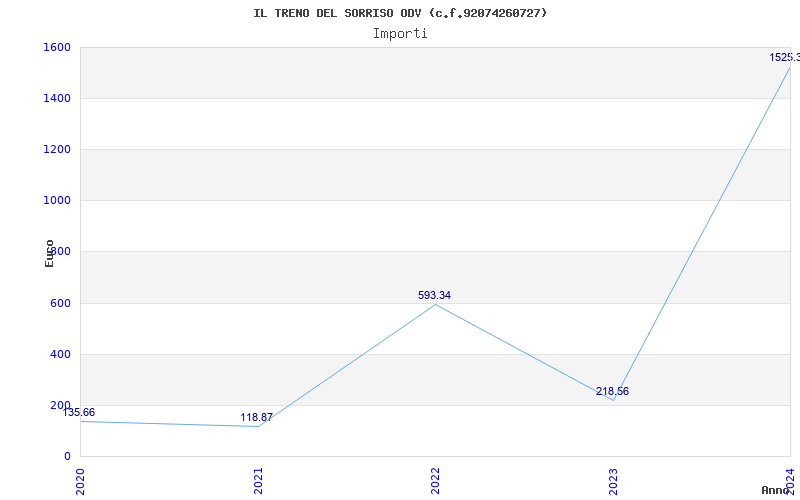Viewport: 800px width, 500px height.
Task: Select the 118.87 data label
Action: pos(257,417)
